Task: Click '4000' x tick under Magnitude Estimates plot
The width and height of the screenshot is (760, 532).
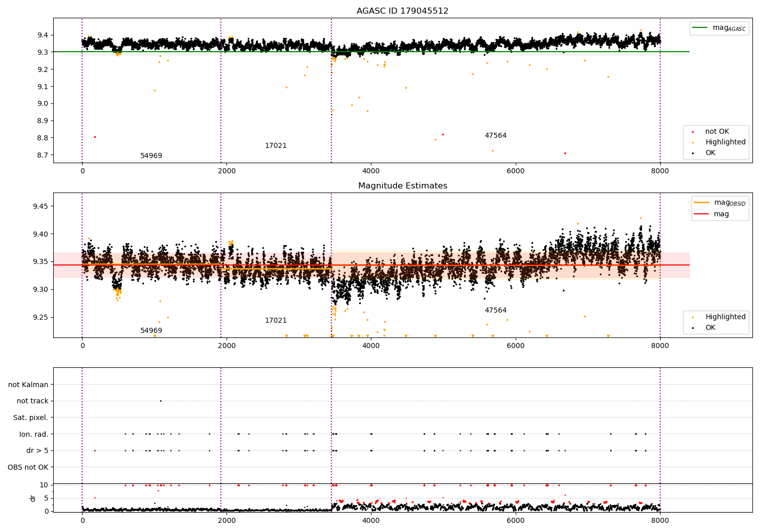Action: [x=371, y=346]
